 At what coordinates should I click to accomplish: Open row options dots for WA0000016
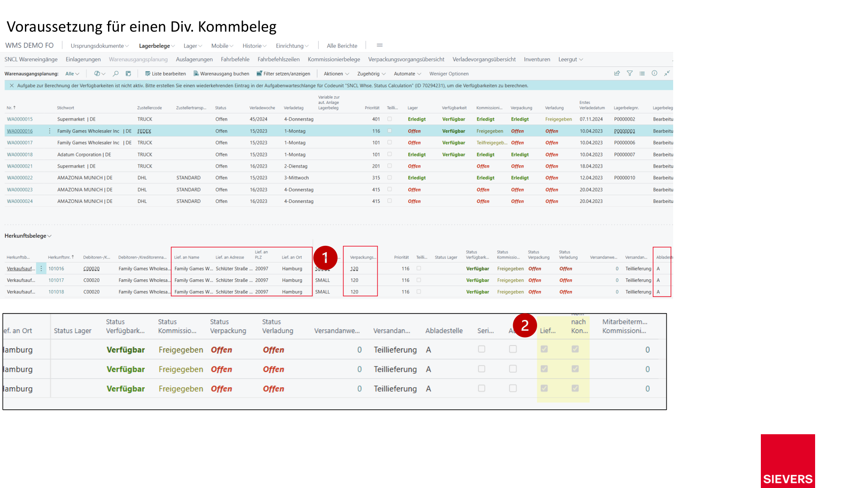coord(49,131)
